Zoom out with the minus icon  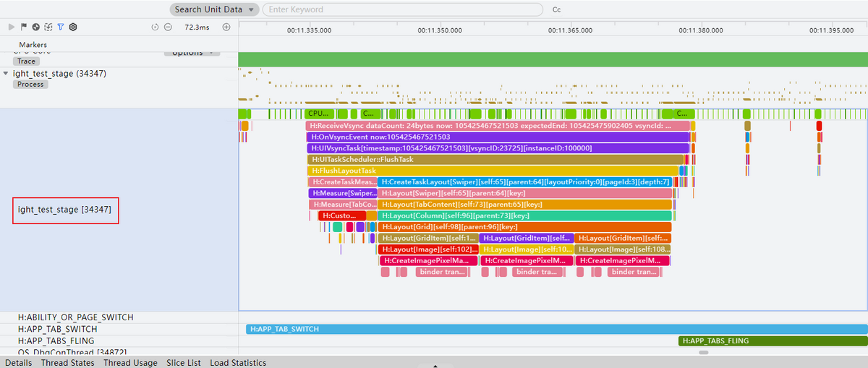[168, 27]
